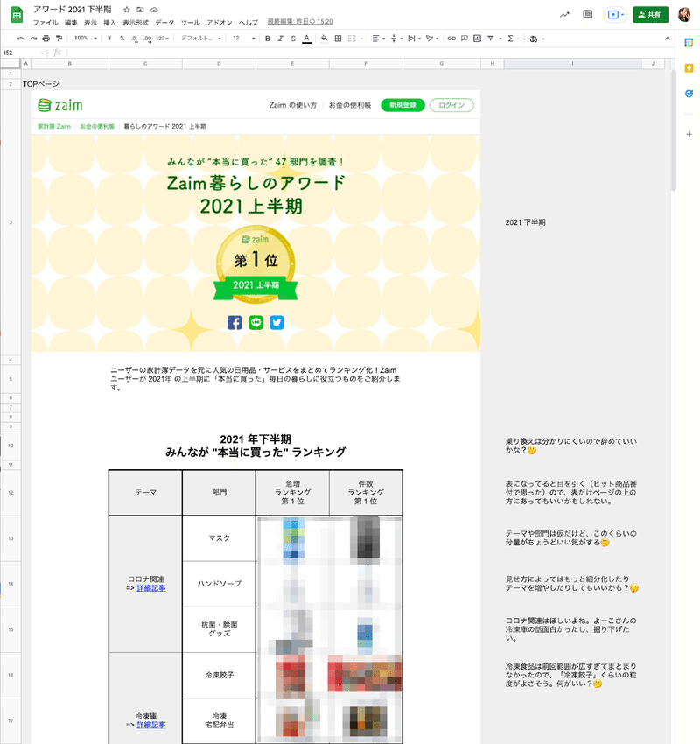Select the row 12 header
The image size is (700, 744).
point(10,493)
